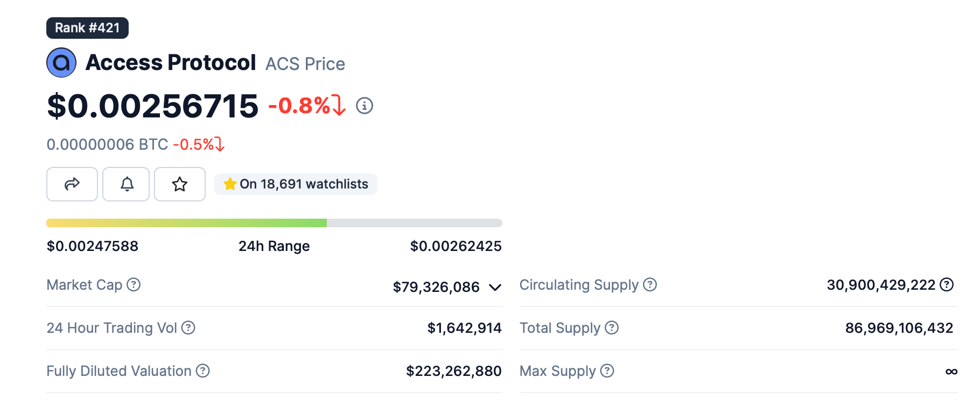Click the Market Cap help icon
The image size is (980, 419).
point(134,284)
